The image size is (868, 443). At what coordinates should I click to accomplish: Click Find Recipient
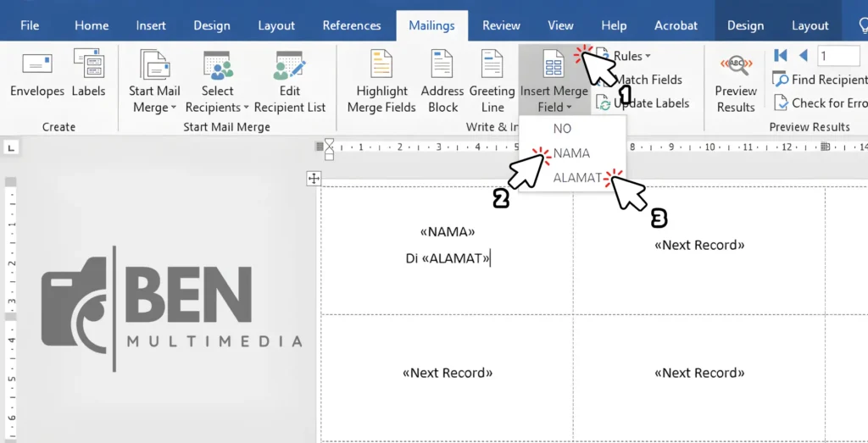(821, 80)
